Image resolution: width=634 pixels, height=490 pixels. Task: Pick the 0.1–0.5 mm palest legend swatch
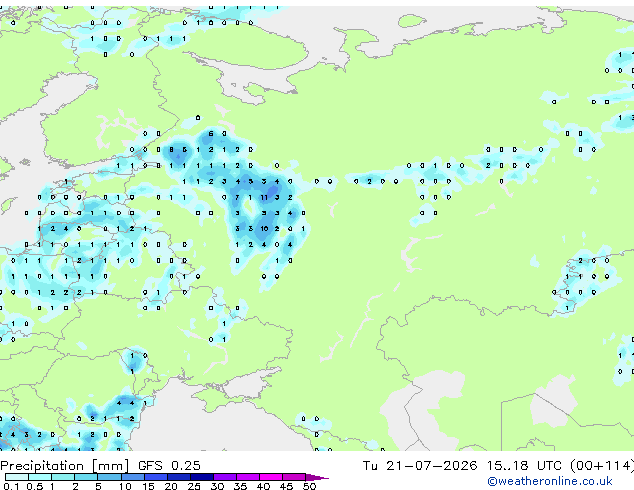(17, 477)
